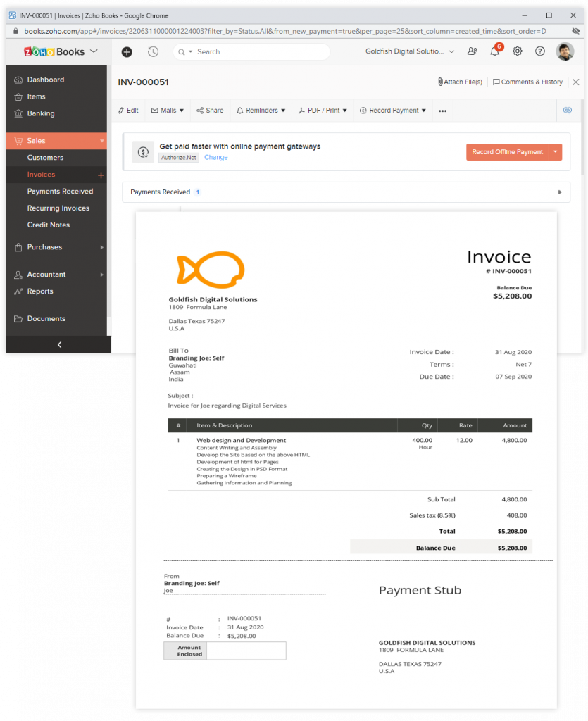Select Invoices in the sidebar
This screenshot has height=721, width=588.
[x=41, y=175]
